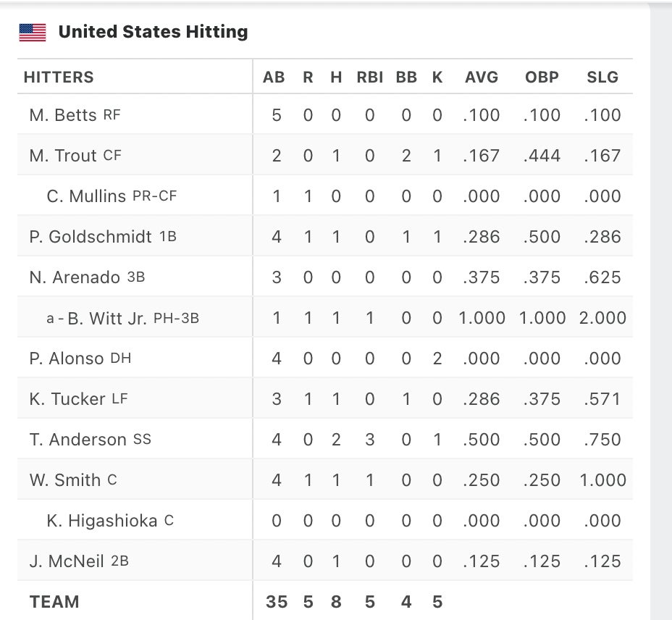Screen dimensions: 672x620
Task: Click the United States Hitting heading
Action: click(x=153, y=32)
